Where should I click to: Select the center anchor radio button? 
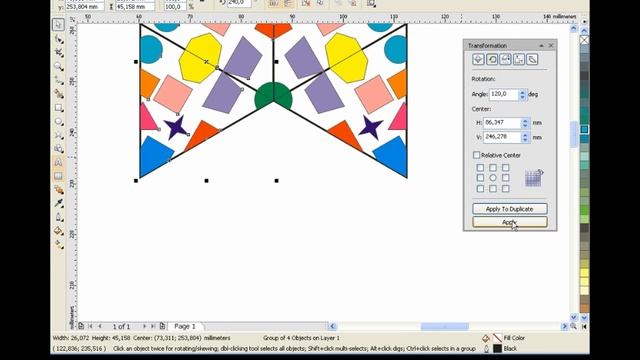point(493,178)
